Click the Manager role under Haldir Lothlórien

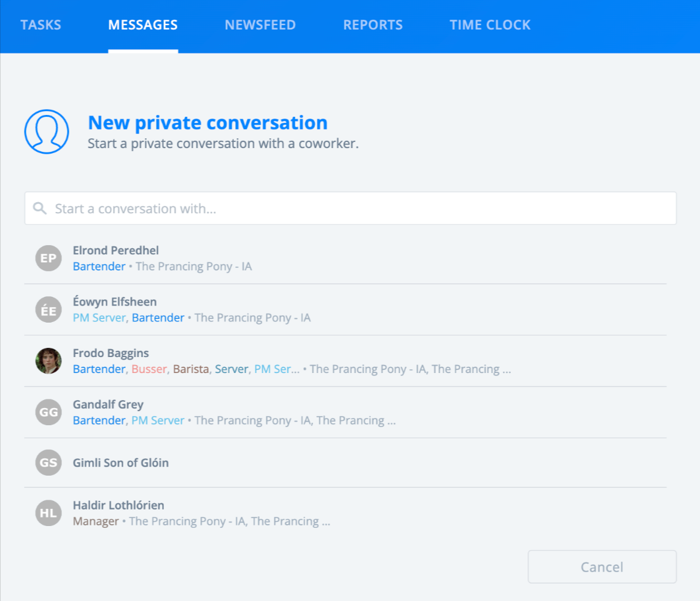[96, 521]
